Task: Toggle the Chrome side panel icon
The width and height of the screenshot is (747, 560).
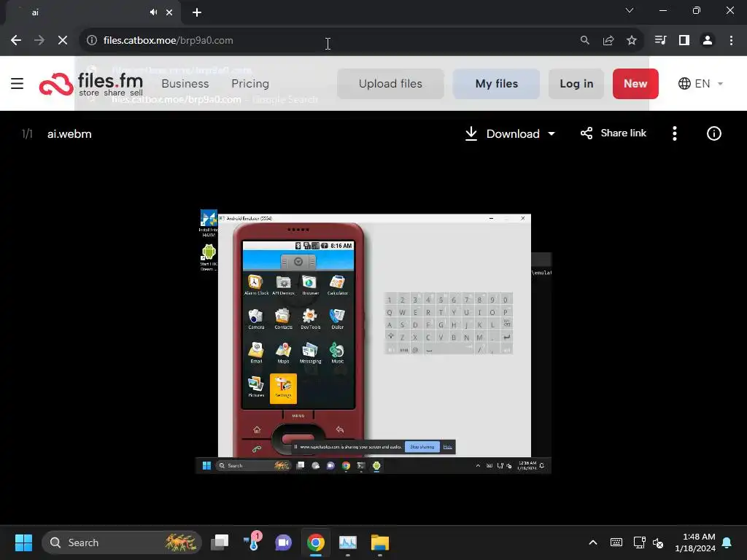Action: (x=684, y=41)
